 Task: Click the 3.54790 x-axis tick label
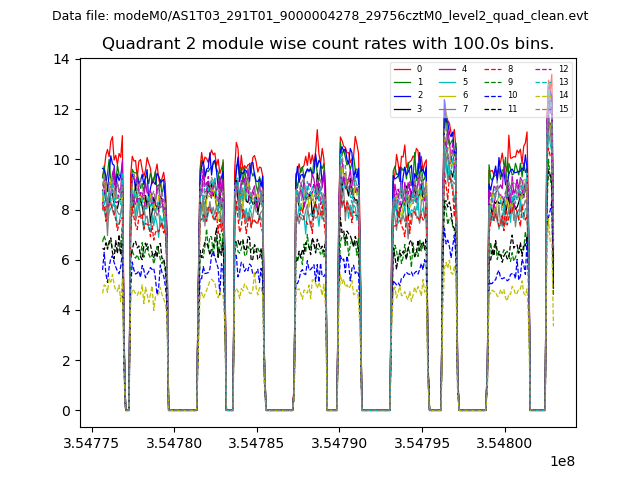(339, 442)
